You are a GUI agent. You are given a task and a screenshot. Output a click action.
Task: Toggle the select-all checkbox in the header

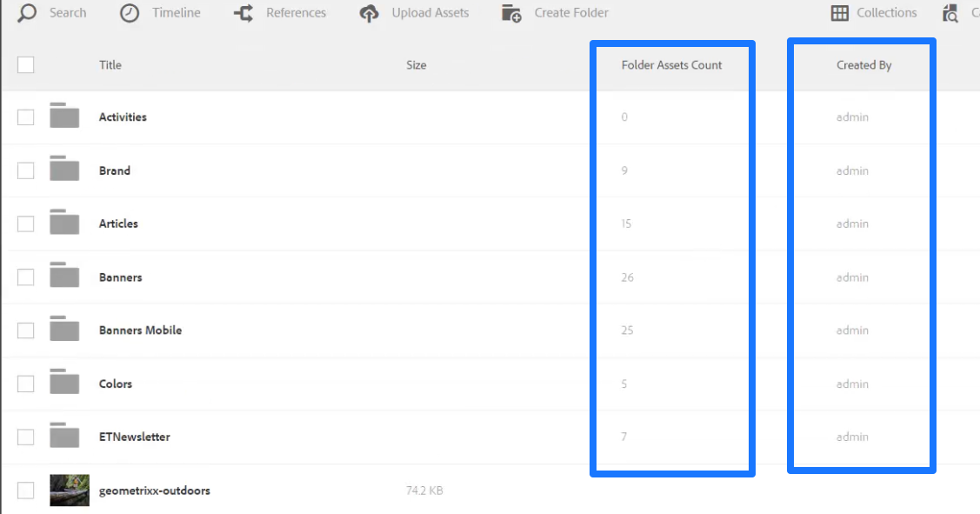tap(25, 64)
